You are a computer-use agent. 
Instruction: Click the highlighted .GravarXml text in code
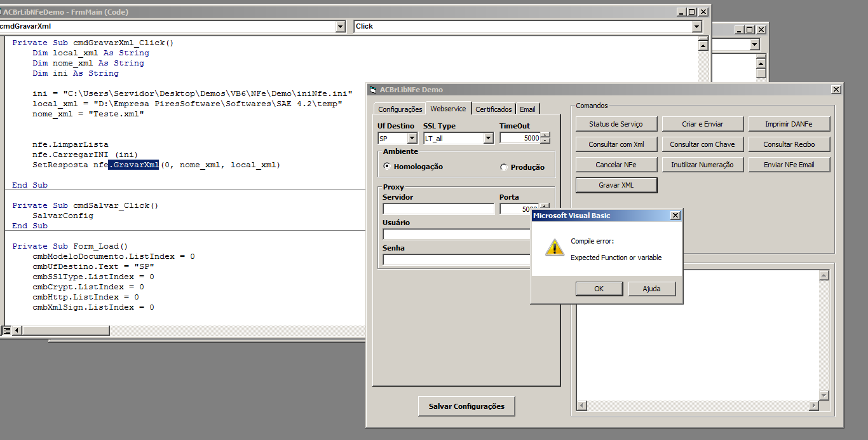pyautogui.click(x=133, y=165)
